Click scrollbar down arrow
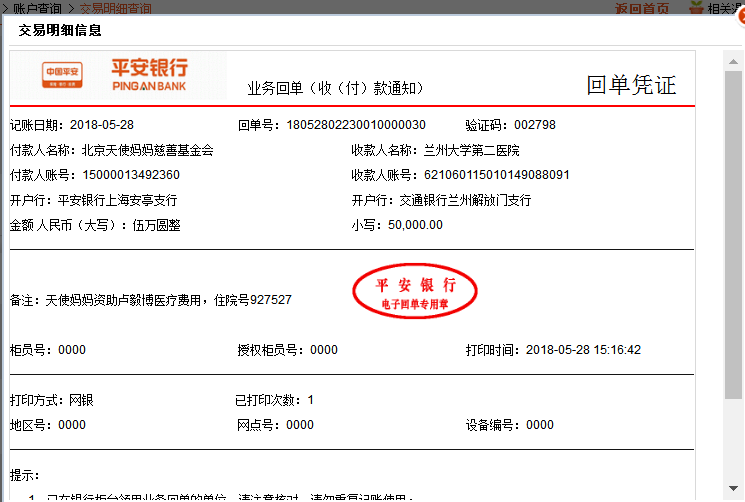Viewport: 745px width, 502px height. click(733, 488)
